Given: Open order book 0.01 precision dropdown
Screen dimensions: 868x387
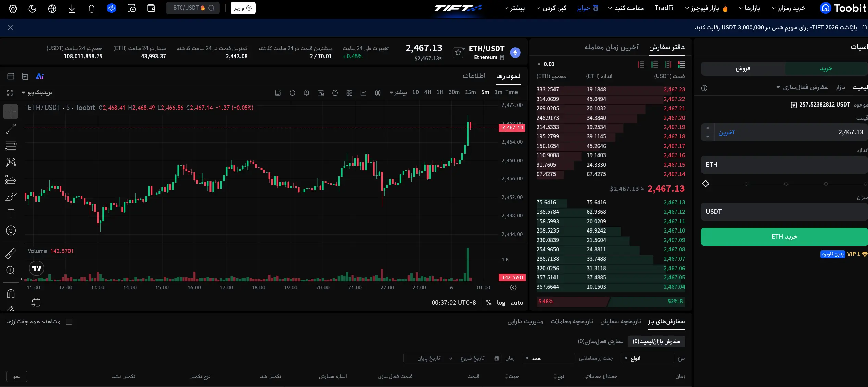Looking at the screenshot, I should [x=546, y=64].
